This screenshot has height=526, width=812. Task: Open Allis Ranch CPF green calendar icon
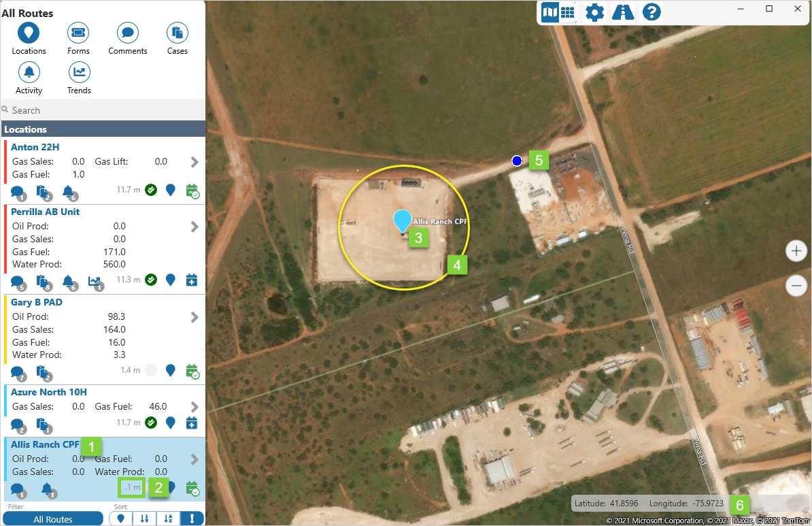pos(192,489)
